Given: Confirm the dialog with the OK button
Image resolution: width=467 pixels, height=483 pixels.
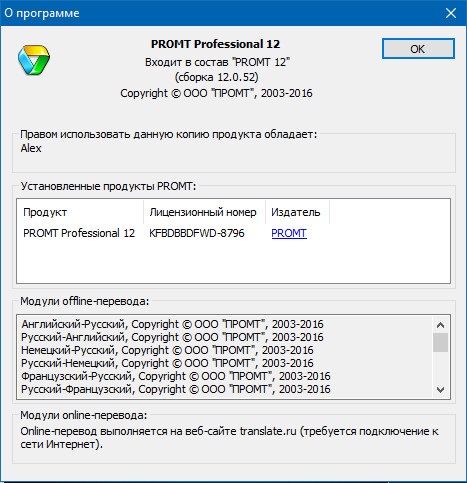Looking at the screenshot, I should click(418, 49).
